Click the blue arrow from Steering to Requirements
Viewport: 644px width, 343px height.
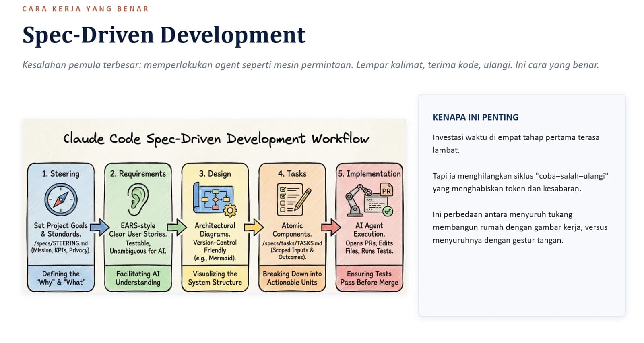pos(99,227)
